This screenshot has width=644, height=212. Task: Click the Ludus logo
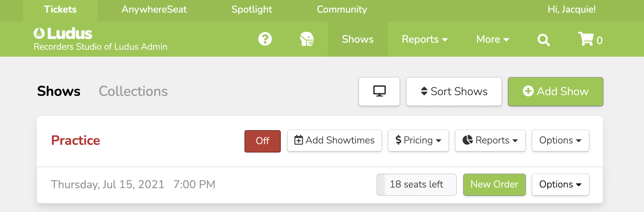[x=62, y=33]
